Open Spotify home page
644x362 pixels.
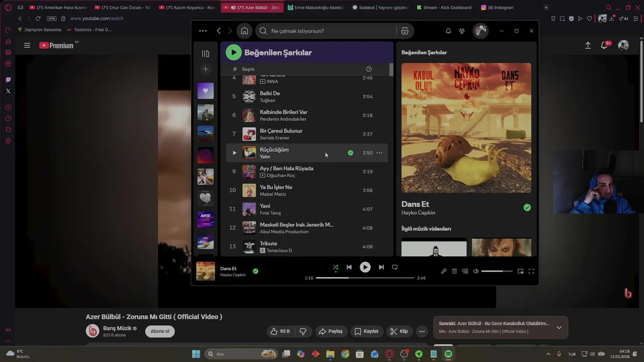245,31
